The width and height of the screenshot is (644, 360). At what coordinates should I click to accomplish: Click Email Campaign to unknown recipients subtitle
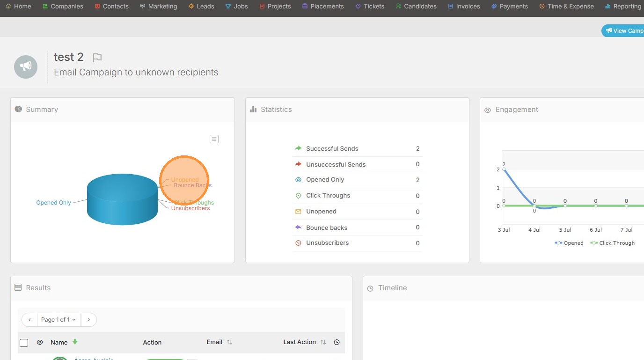(136, 73)
